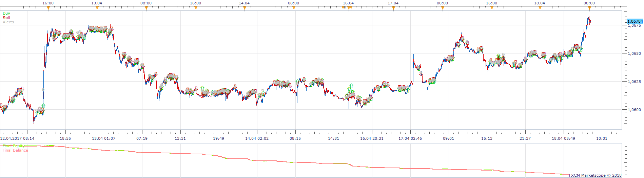The height and width of the screenshot is (178, 644).
Task: Click the 1,0600 price axis label
Action: pyautogui.click(x=634, y=110)
